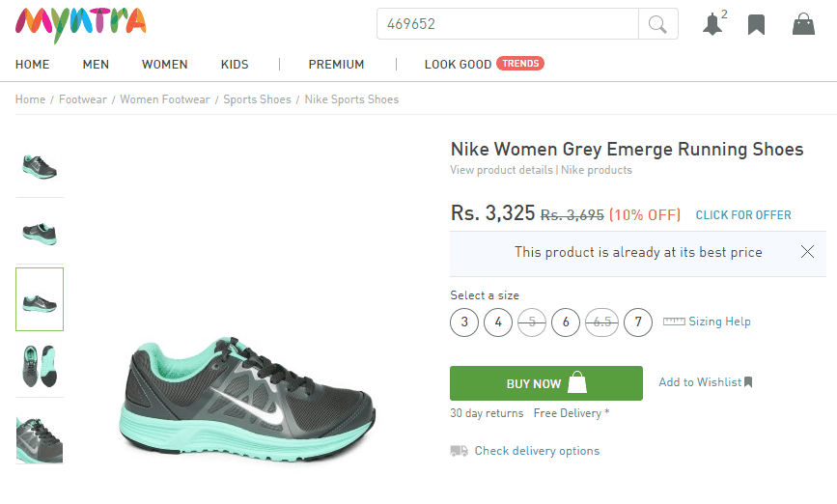The width and height of the screenshot is (837, 504).
Task: Select size 3
Action: point(464,322)
